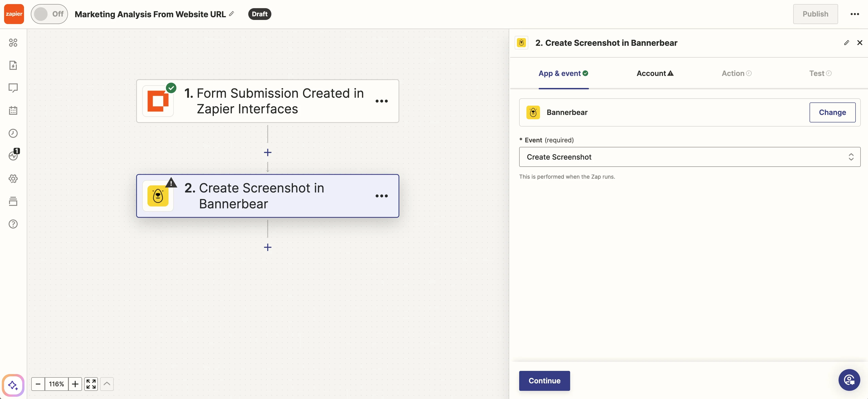Click the Continue button
The image size is (868, 399).
pyautogui.click(x=544, y=381)
